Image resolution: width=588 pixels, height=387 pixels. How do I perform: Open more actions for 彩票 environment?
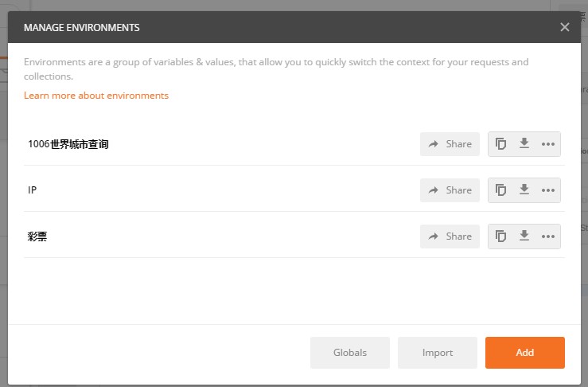click(x=547, y=236)
